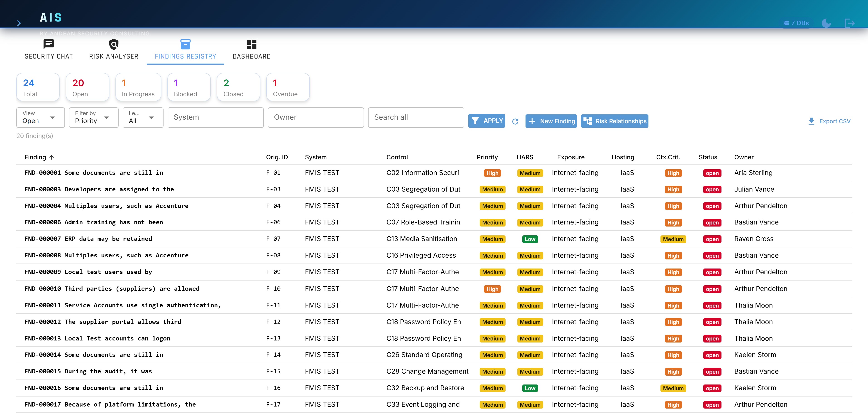Expand the sidebar with the chevron arrow
The width and height of the screenshot is (868, 414).
tap(19, 23)
